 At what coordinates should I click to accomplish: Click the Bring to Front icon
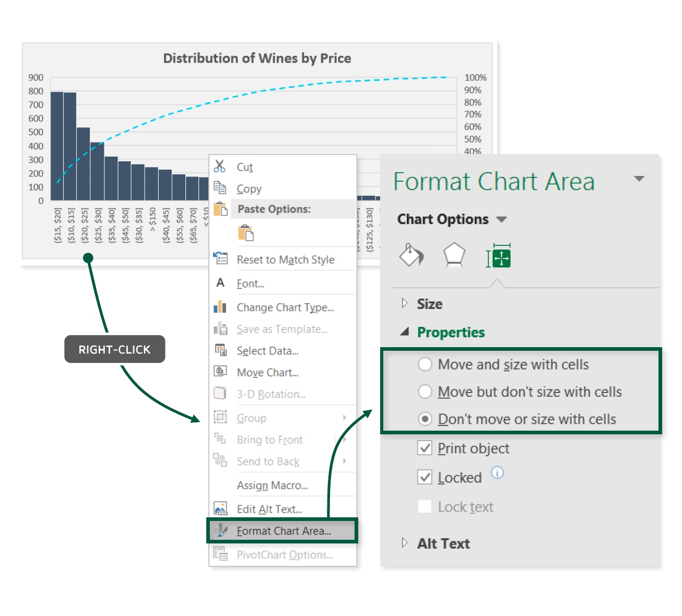pos(220,439)
